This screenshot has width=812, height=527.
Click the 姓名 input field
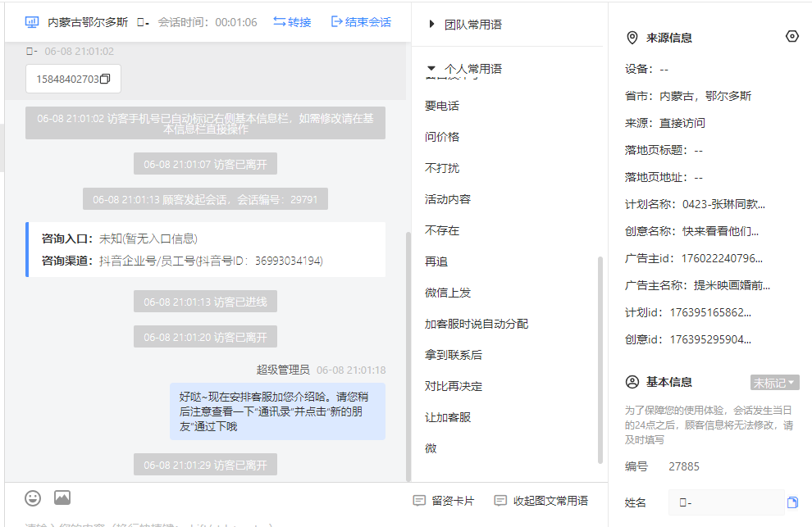pyautogui.click(x=726, y=502)
